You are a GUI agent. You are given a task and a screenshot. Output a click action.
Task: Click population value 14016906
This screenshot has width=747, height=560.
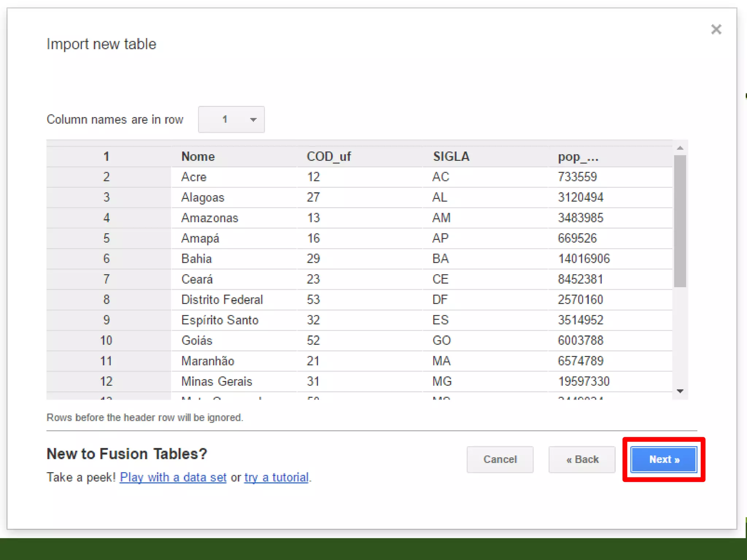tap(584, 258)
